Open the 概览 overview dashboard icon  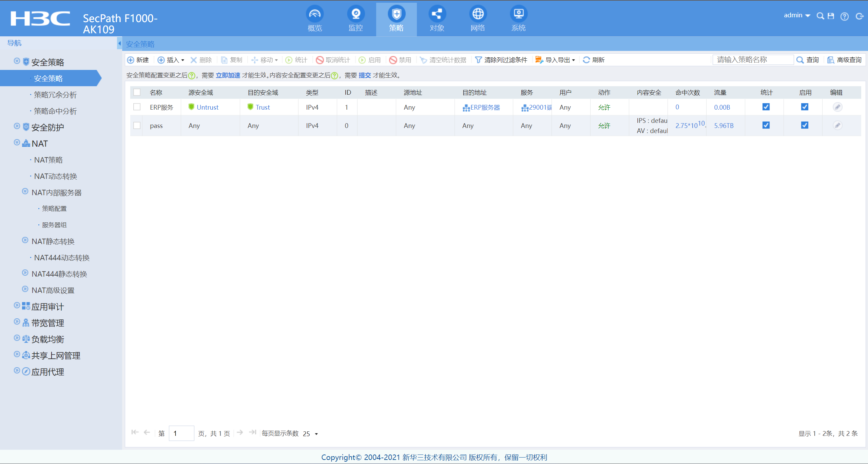coord(314,14)
